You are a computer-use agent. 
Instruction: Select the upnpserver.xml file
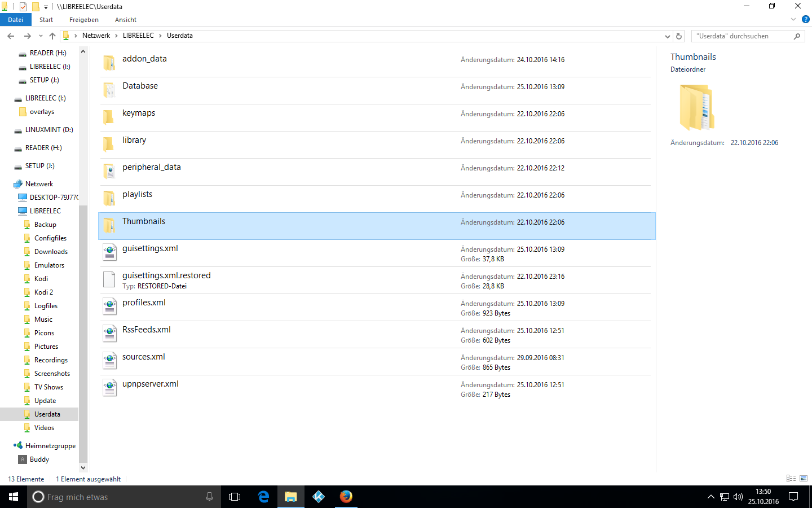click(377, 388)
